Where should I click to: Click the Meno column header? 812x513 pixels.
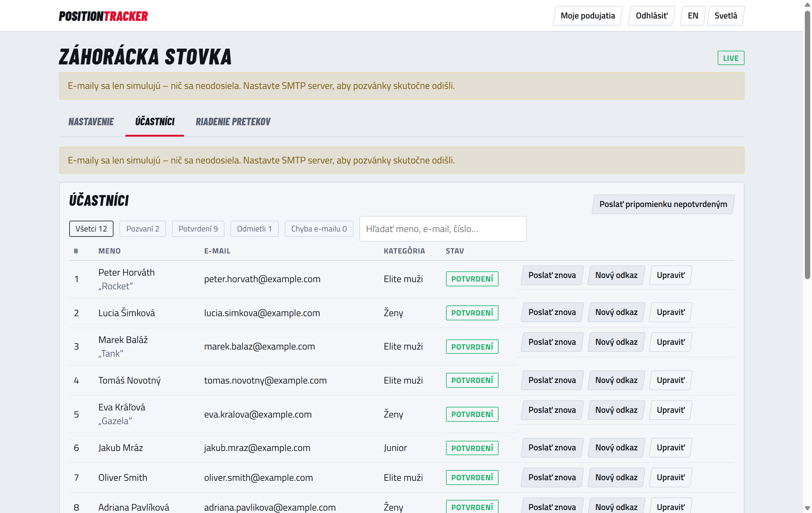coord(109,251)
